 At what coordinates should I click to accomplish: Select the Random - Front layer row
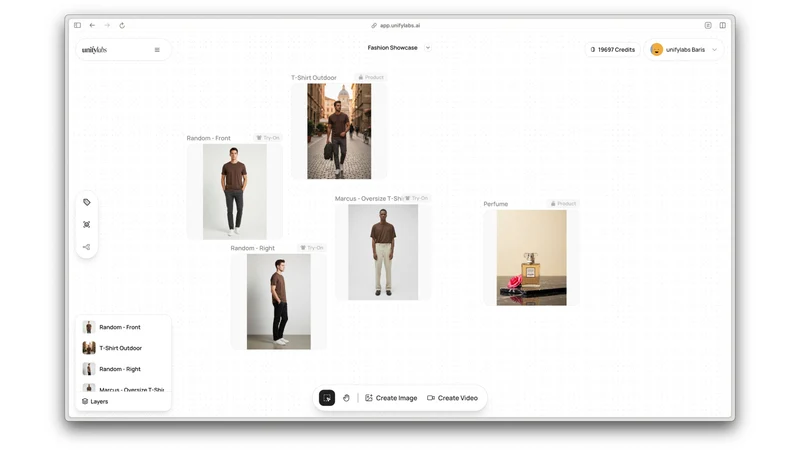click(x=123, y=327)
